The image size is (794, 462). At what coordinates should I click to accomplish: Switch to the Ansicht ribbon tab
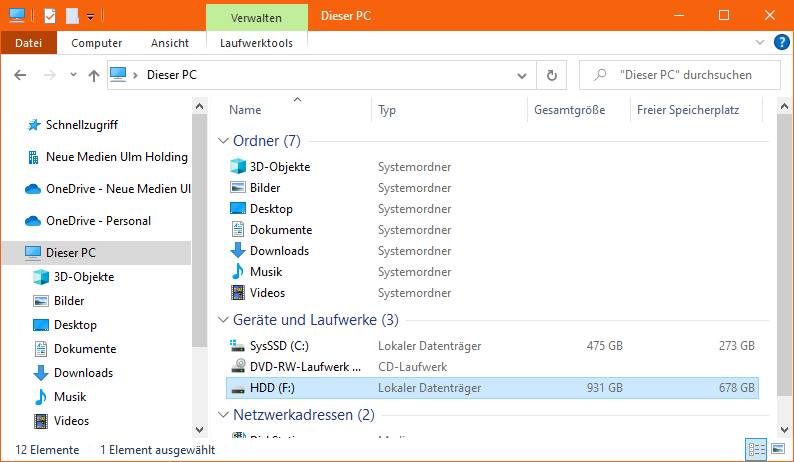click(x=170, y=43)
